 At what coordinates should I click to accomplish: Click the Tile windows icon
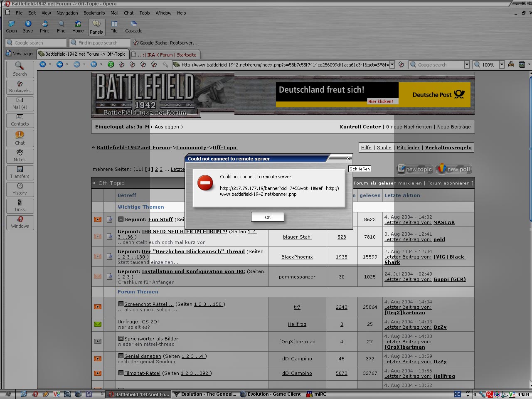click(114, 27)
